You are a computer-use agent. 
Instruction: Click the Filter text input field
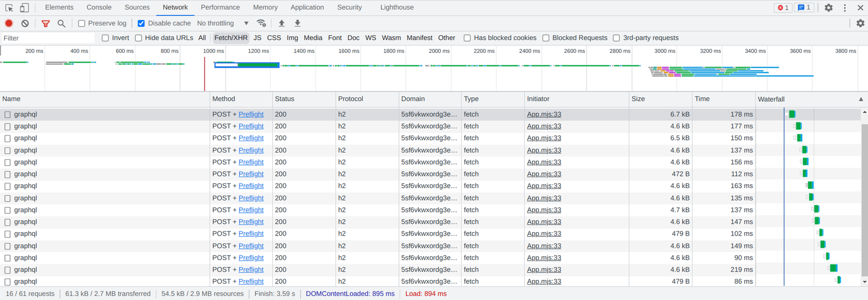[48, 38]
